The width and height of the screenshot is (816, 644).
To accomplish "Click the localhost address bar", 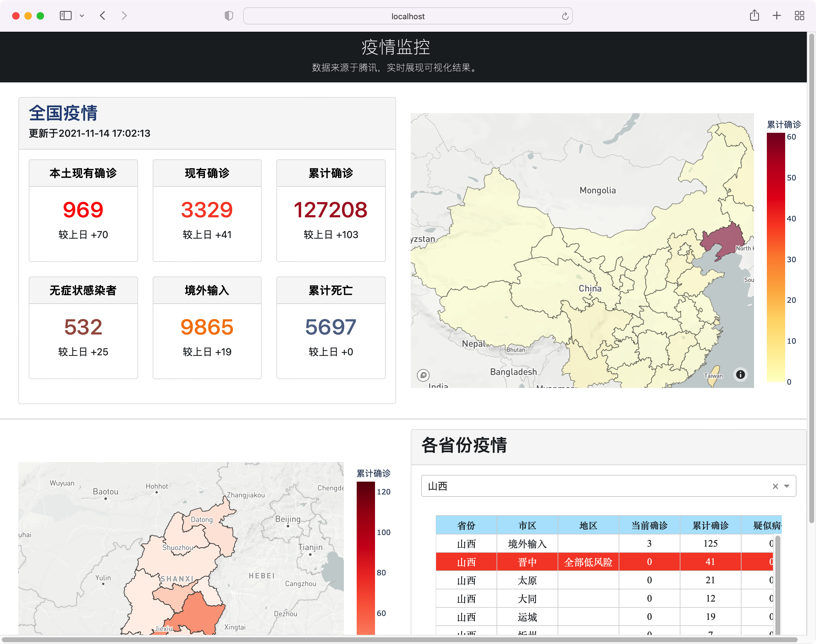I will (407, 16).
